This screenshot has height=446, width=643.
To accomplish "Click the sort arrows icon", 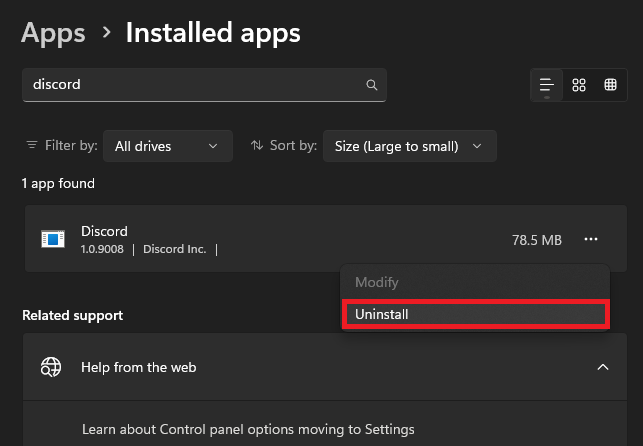I will tap(257, 145).
